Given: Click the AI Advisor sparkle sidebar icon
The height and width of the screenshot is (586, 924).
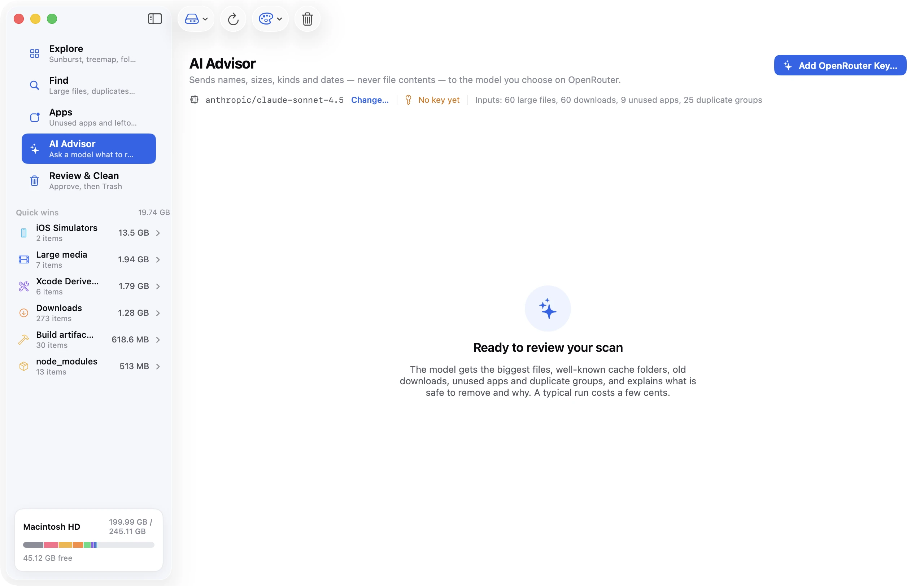Looking at the screenshot, I should [35, 149].
